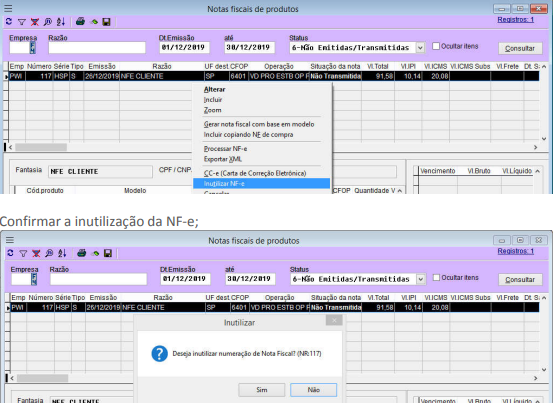
Task: Click the horizontal scrollbar thumb under the upper grid
Action: (x=41, y=147)
